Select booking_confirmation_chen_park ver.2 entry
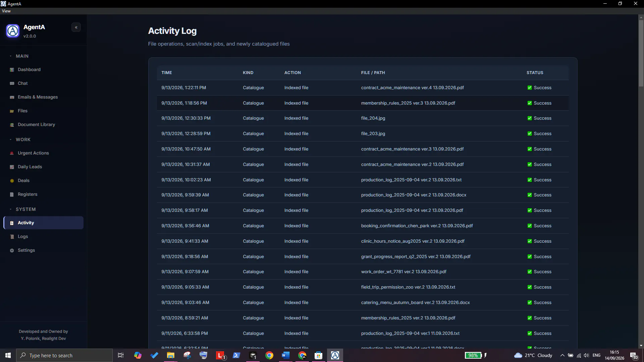 363,226
